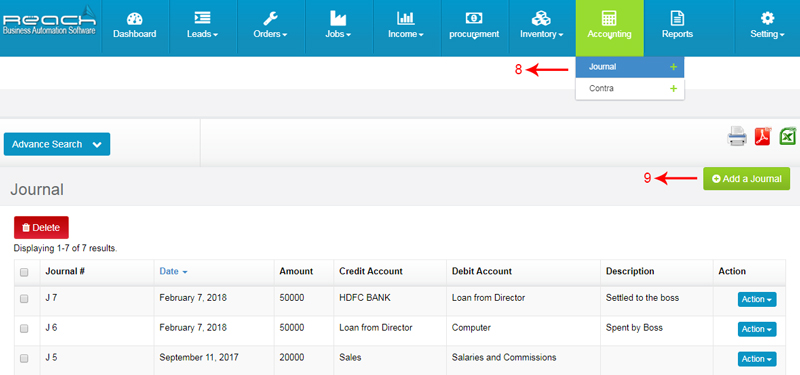Image resolution: width=800 pixels, height=375 pixels.
Task: Click the Debit Account column header
Action: click(482, 271)
